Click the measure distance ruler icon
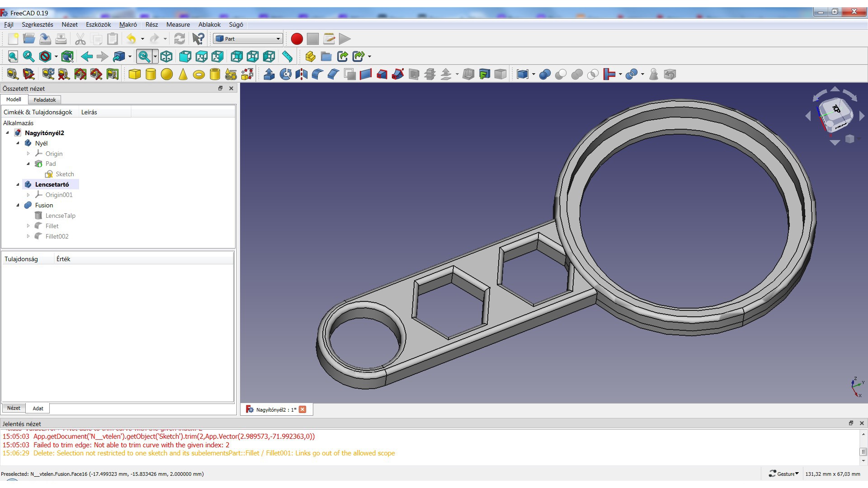This screenshot has height=488, width=868. click(287, 56)
